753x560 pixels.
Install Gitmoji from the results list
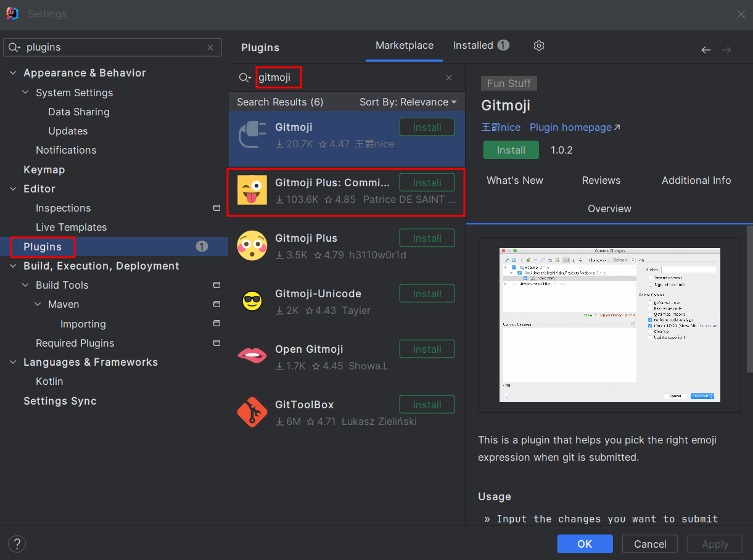pyautogui.click(x=427, y=127)
